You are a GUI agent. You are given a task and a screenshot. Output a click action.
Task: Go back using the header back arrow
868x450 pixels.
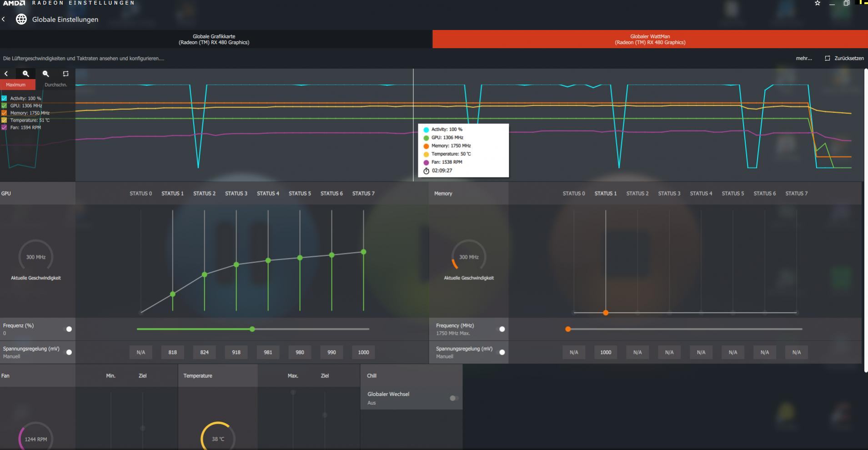(4, 19)
